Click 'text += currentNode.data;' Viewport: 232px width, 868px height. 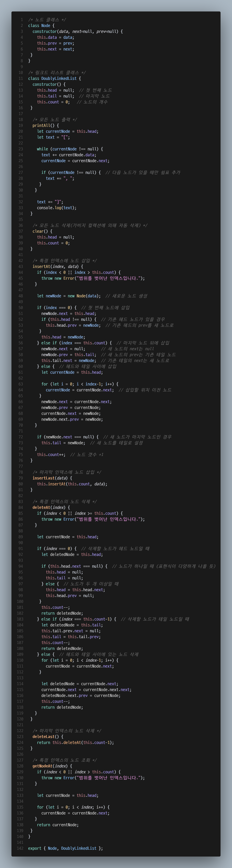point(69,155)
